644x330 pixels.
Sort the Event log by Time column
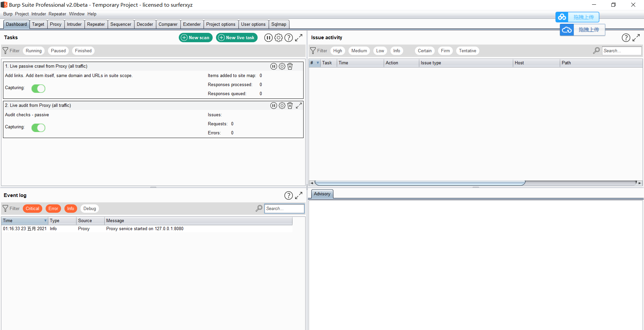click(x=24, y=220)
